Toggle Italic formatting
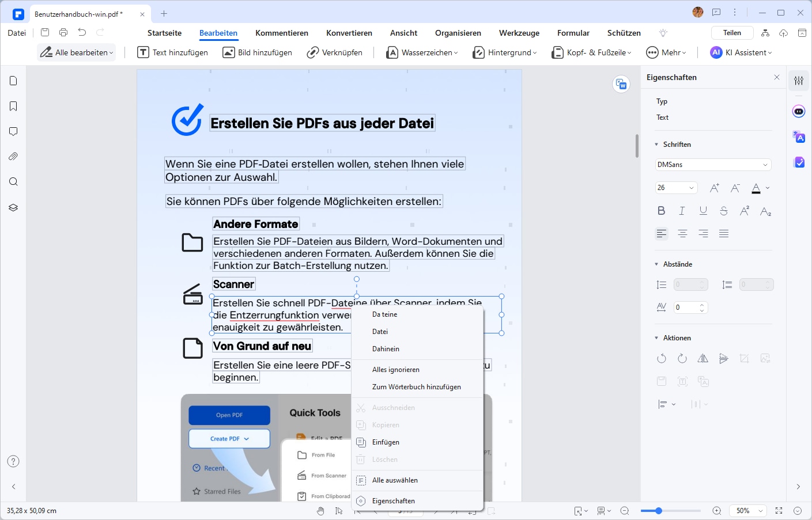Viewport: 812px width, 520px height. pyautogui.click(x=682, y=211)
